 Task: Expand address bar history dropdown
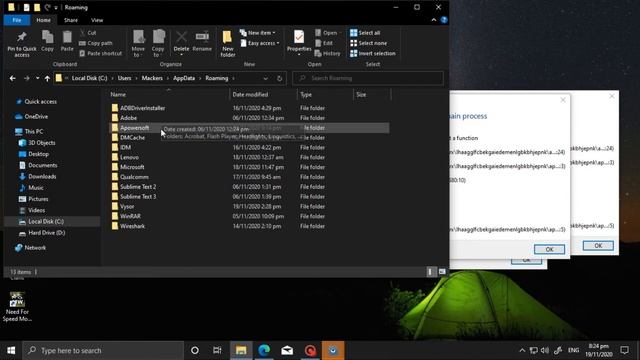point(265,78)
